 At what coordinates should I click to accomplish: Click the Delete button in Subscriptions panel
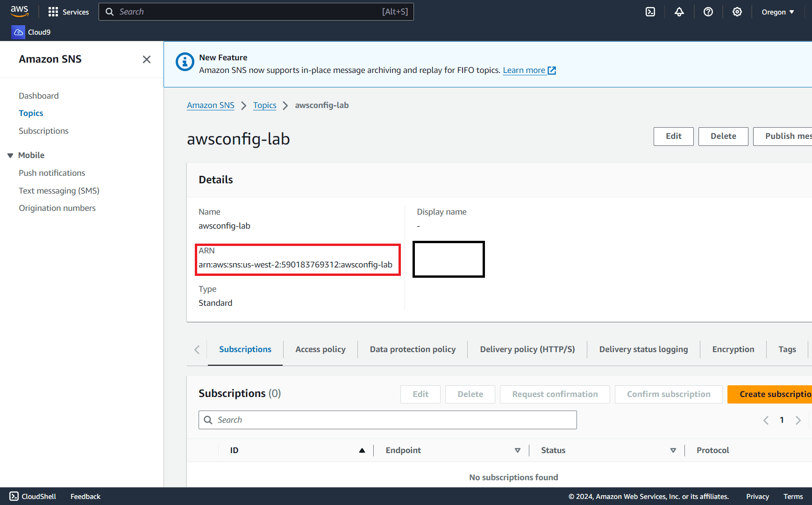(470, 394)
